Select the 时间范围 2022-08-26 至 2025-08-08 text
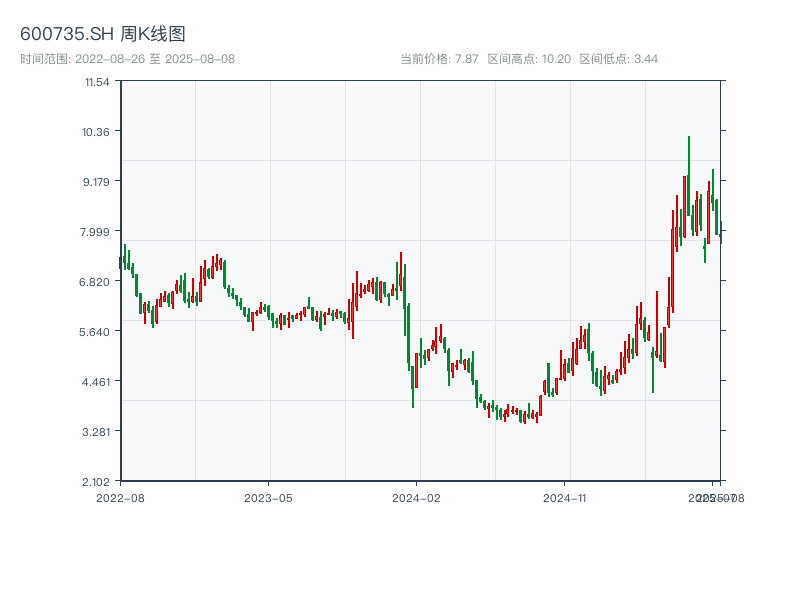This screenshot has height=600, width=800. [x=128, y=59]
